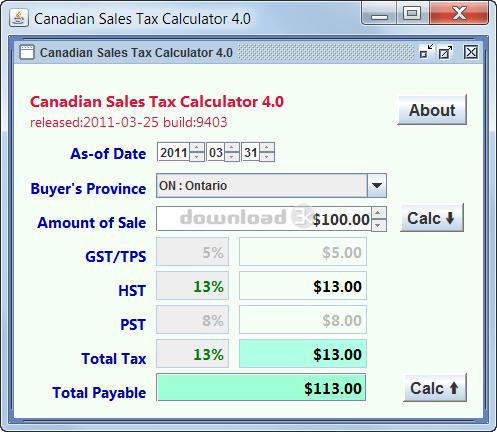Open the Buyer's Province dropdown arrow
This screenshot has height=432, width=497.
[x=377, y=185]
